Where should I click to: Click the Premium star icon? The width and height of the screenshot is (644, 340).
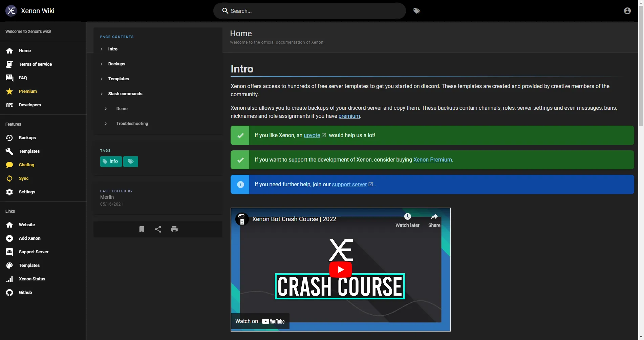click(9, 91)
